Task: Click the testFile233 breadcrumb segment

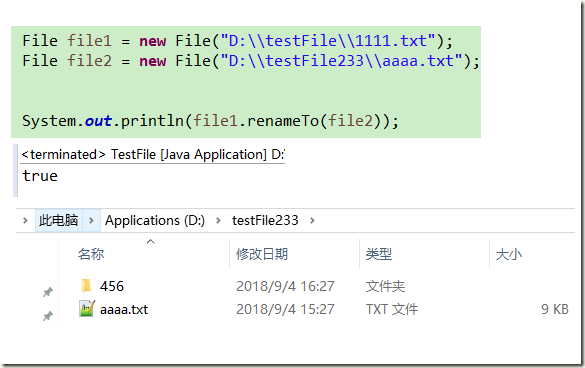Action: 265,221
